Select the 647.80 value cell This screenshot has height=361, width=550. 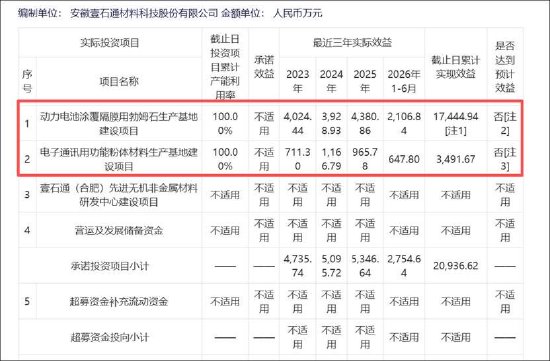[x=404, y=159]
